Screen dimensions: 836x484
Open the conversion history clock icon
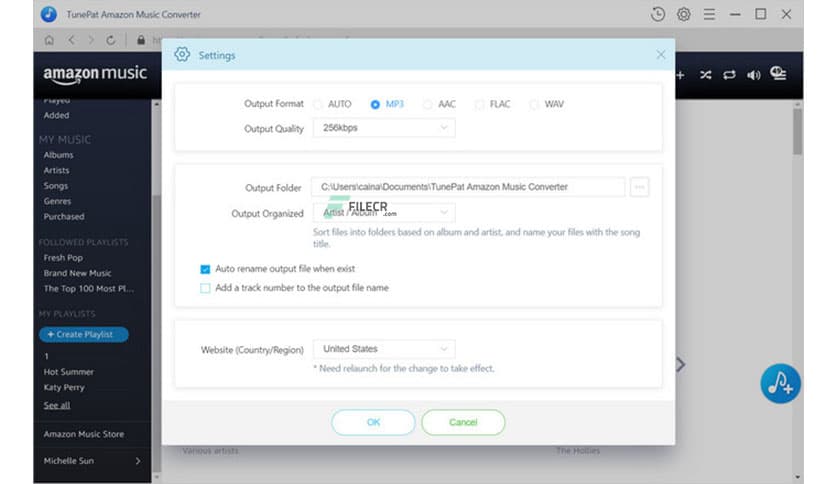[x=658, y=14]
